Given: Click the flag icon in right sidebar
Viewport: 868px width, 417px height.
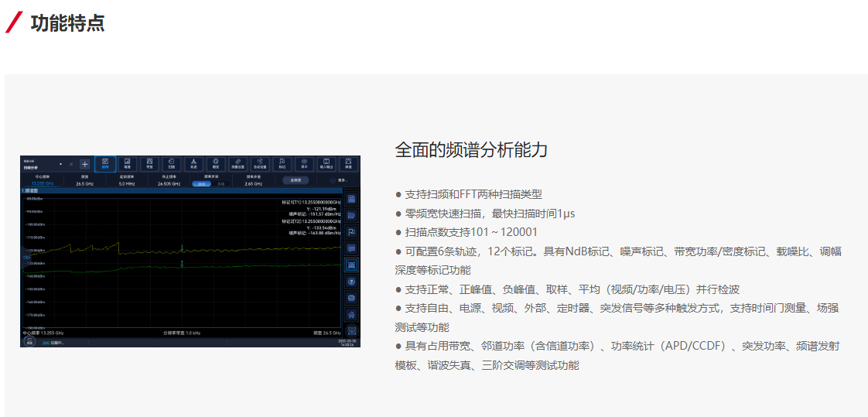Looking at the screenshot, I should pyautogui.click(x=351, y=231).
